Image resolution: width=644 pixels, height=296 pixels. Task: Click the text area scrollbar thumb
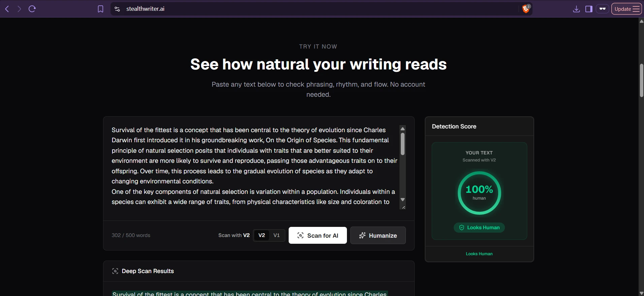pos(402,144)
